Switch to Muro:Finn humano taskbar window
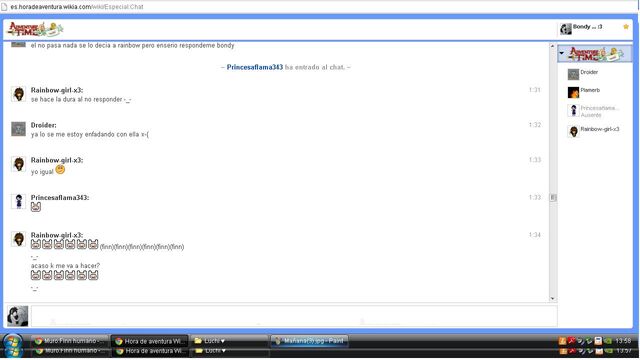Screen dimensions: 640x360 point(70,341)
